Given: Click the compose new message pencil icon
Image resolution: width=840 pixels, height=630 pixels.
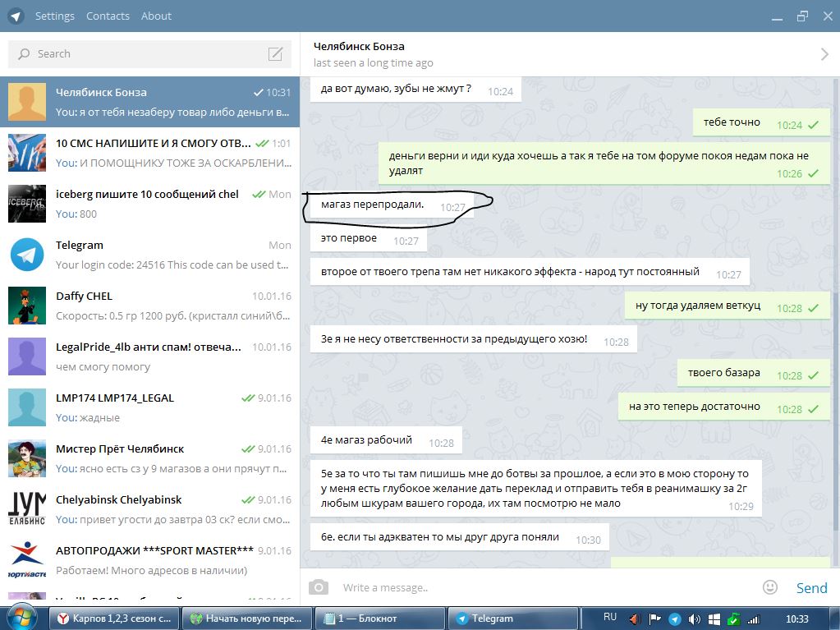Looking at the screenshot, I should point(275,53).
